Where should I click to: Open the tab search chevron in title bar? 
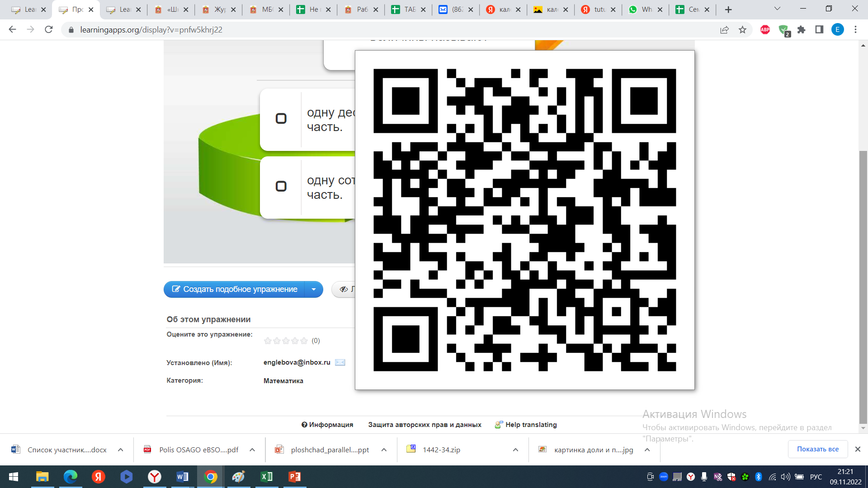click(777, 9)
